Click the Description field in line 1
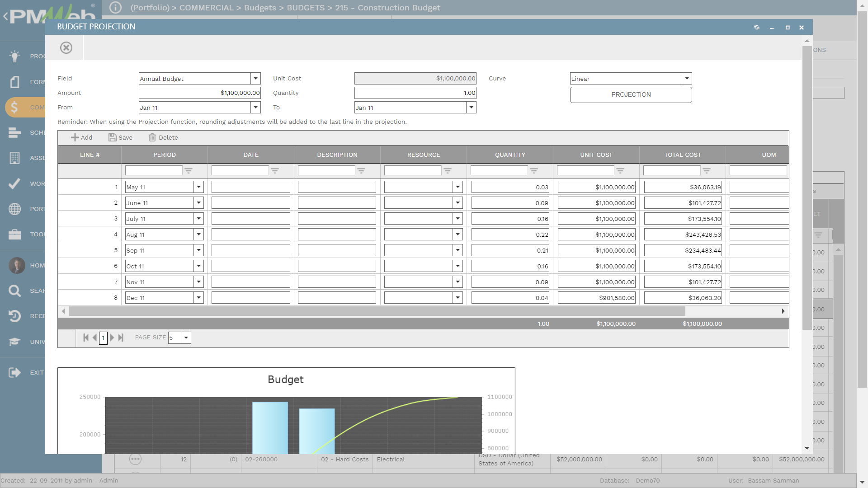The width and height of the screenshot is (868, 488). click(337, 187)
